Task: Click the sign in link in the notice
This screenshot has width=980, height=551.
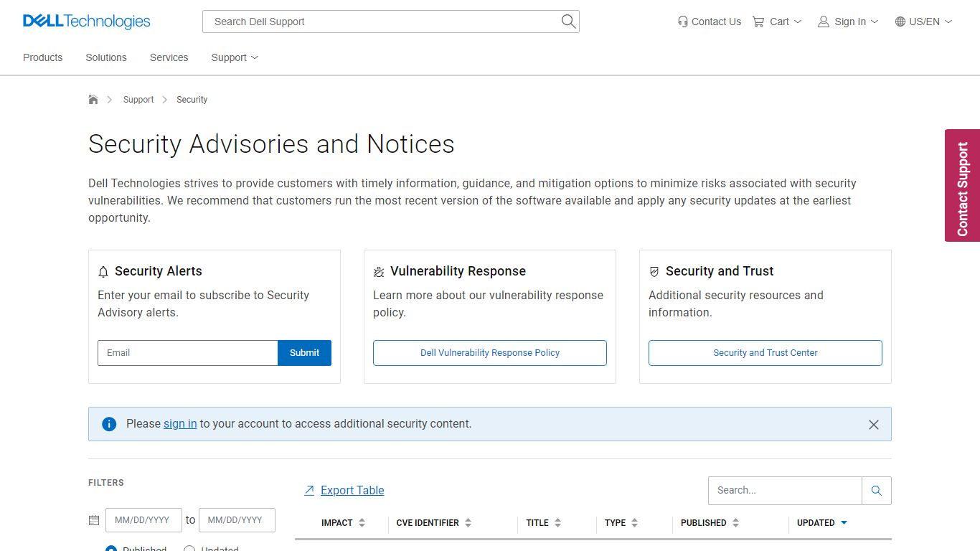Action: (180, 424)
